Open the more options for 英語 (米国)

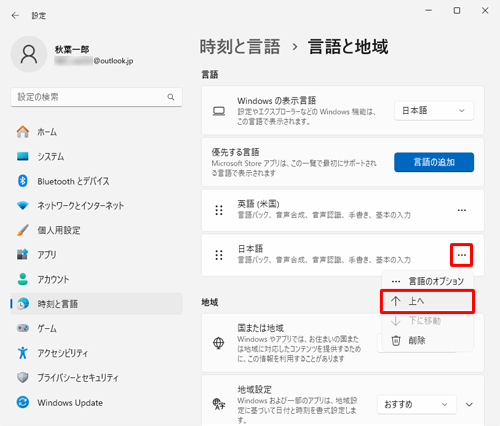point(462,210)
